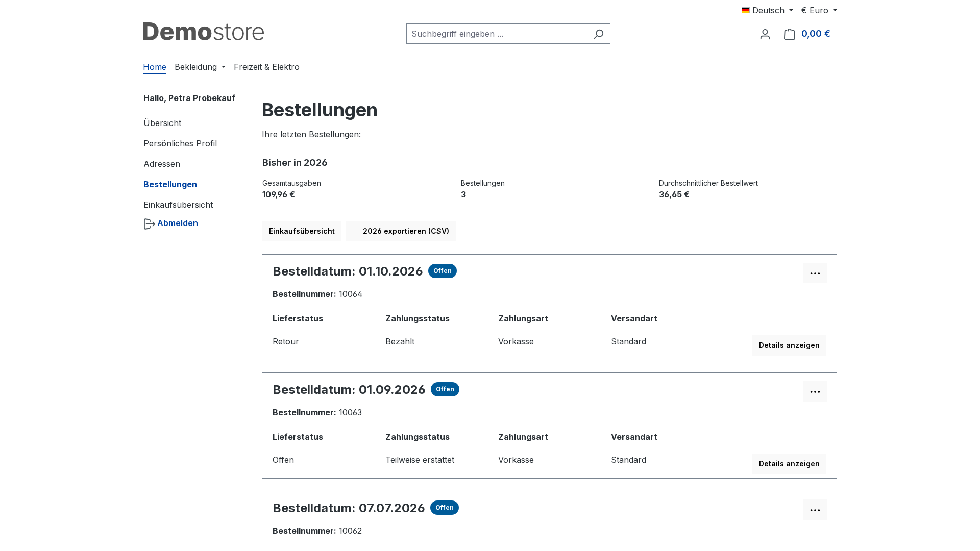Select Bestellungen in the sidebar
980x551 pixels.
coord(170,184)
